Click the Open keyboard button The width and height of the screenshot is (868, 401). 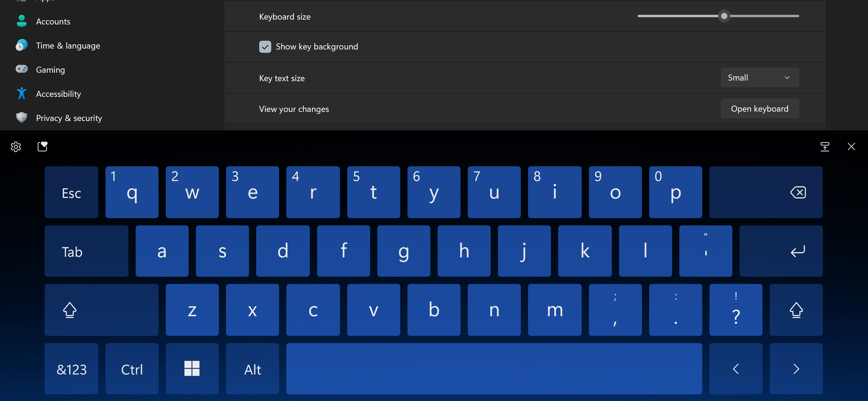click(759, 108)
